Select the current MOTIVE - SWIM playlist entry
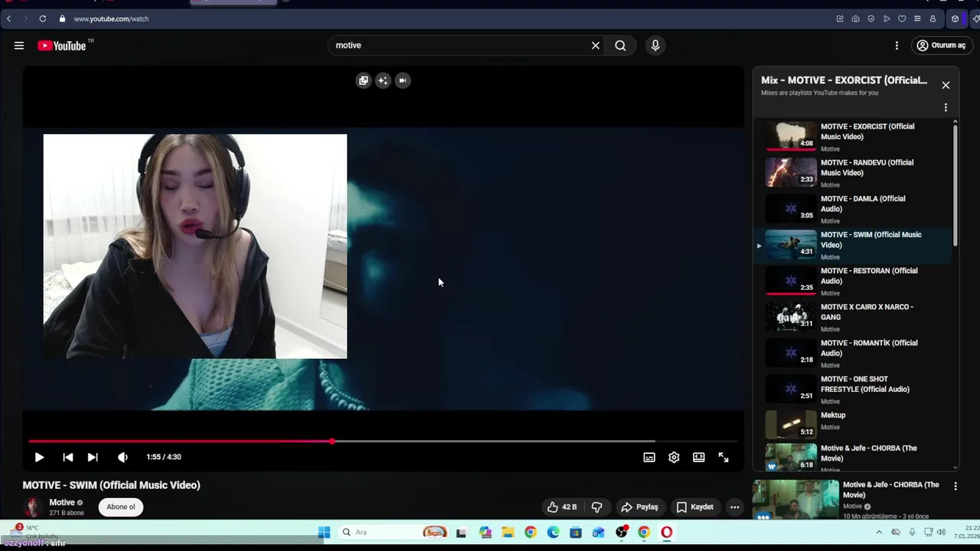Screen dimensions: 980x551 click(x=854, y=245)
